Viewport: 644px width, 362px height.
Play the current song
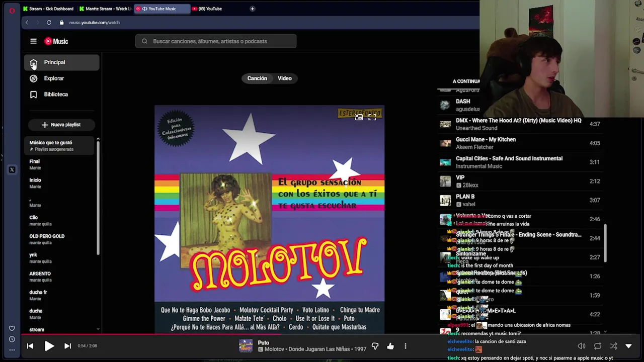(x=49, y=346)
